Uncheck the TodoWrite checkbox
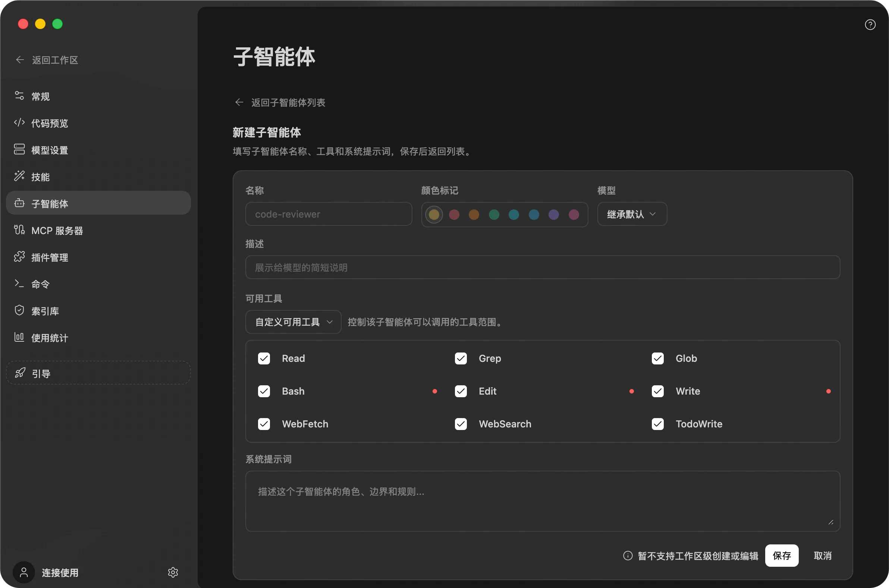The width and height of the screenshot is (889, 588). [x=658, y=424]
